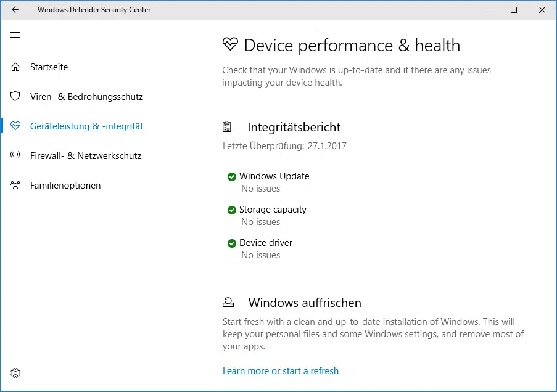The height and width of the screenshot is (392, 557).
Task: Click the green check beside Device driver
Action: pyautogui.click(x=232, y=243)
